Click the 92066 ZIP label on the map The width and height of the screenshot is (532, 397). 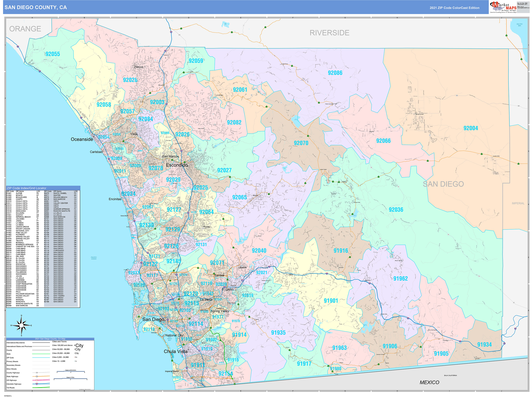[x=383, y=141]
